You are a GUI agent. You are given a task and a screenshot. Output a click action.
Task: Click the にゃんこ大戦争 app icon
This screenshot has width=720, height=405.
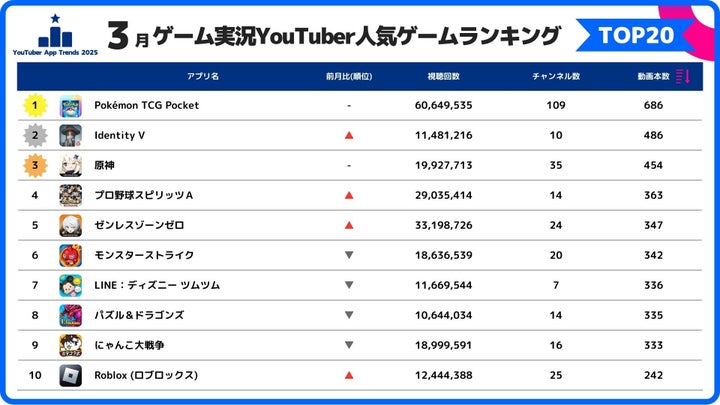click(x=70, y=345)
